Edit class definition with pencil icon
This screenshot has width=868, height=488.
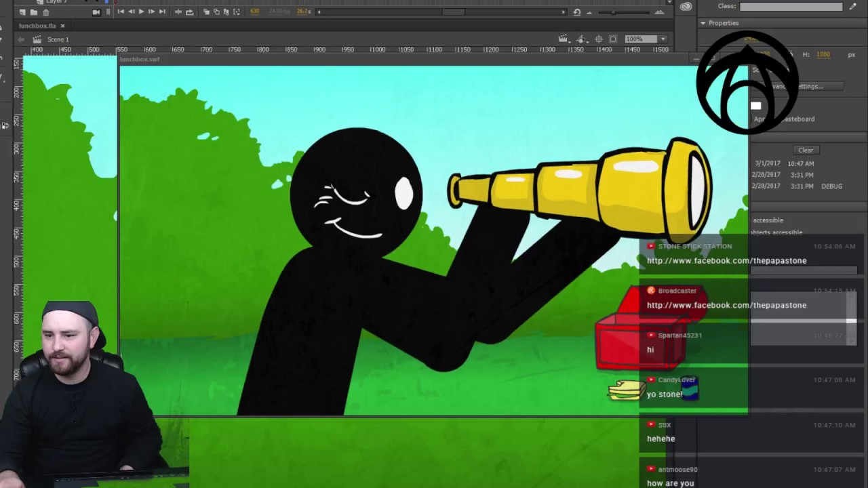[852, 6]
